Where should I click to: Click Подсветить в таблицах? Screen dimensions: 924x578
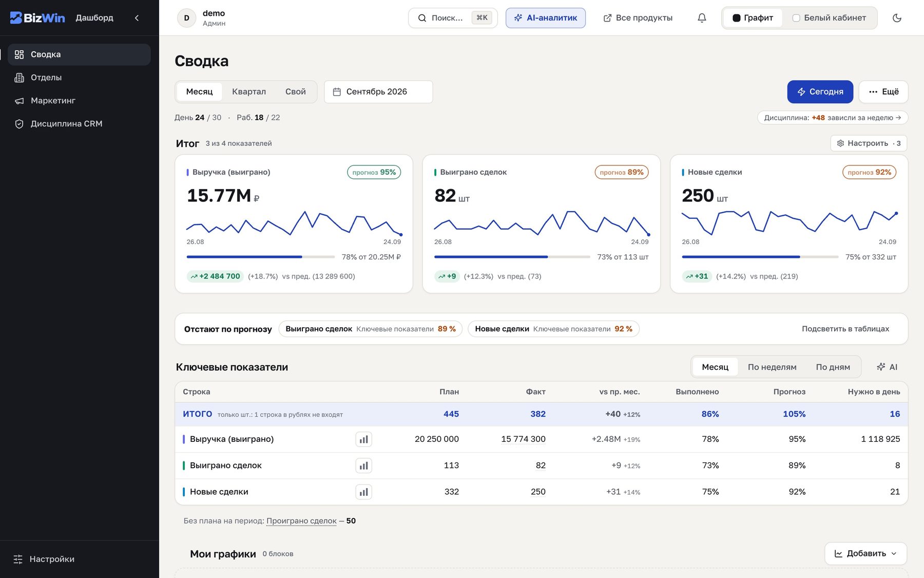click(x=845, y=329)
